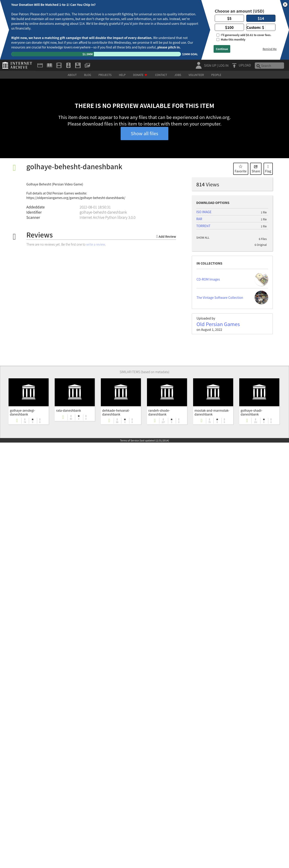Flag this item
This screenshot has height=868, width=289.
(268, 169)
